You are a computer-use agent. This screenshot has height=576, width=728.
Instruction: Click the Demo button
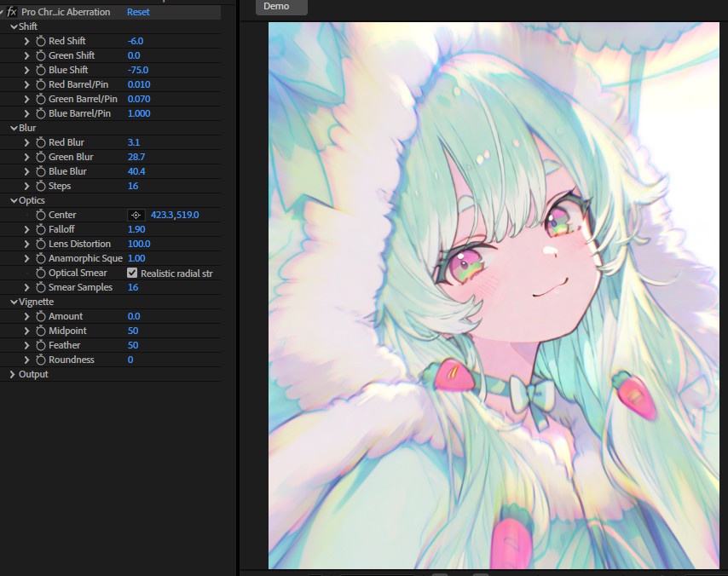pyautogui.click(x=280, y=7)
